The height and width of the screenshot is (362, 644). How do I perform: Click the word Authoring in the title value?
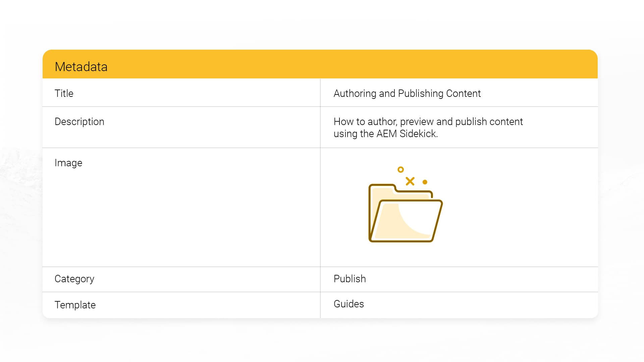[355, 94]
